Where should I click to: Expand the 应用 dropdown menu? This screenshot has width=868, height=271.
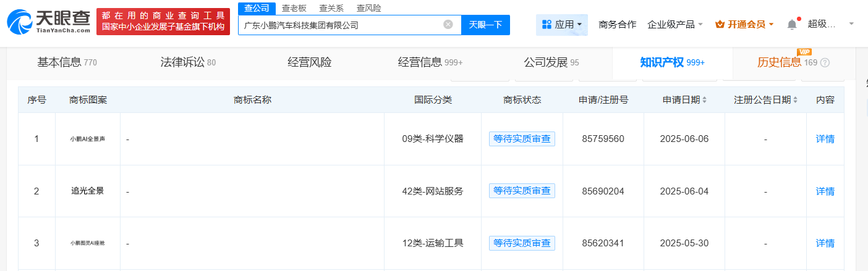click(562, 25)
